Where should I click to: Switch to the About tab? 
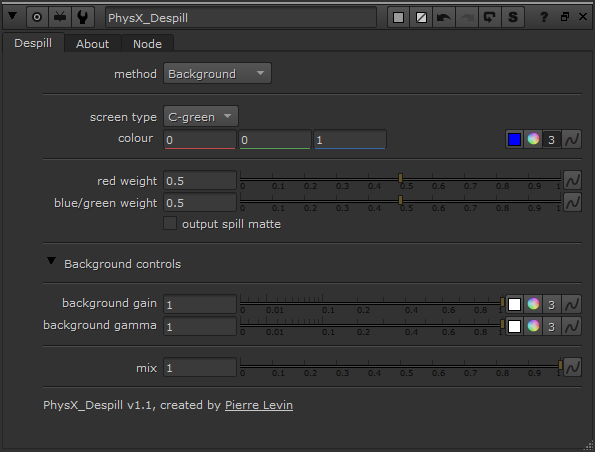[x=93, y=44]
